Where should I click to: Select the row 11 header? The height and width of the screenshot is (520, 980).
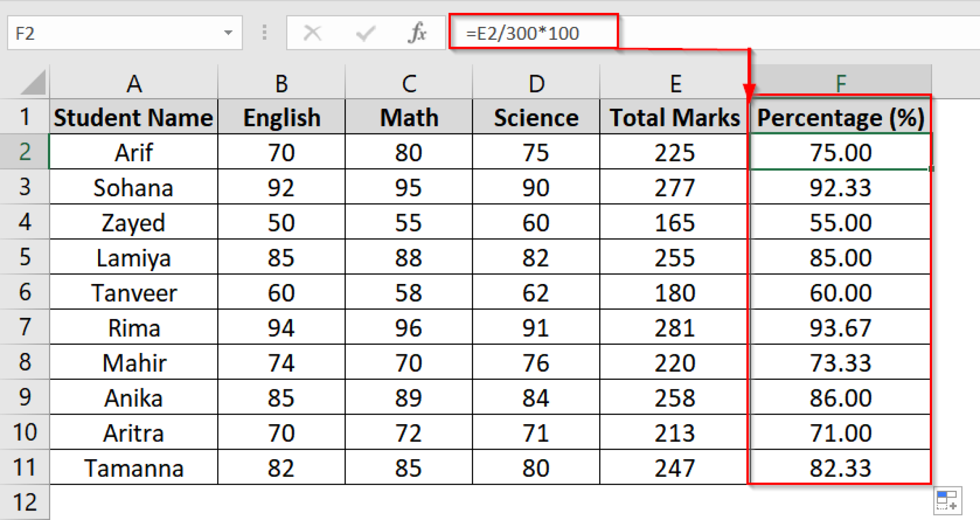tap(25, 467)
